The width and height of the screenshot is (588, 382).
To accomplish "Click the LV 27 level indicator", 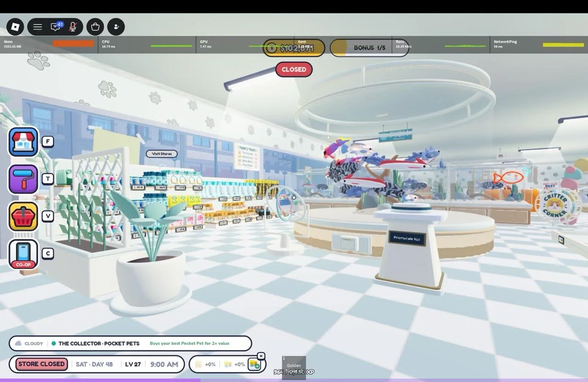I will coord(133,364).
